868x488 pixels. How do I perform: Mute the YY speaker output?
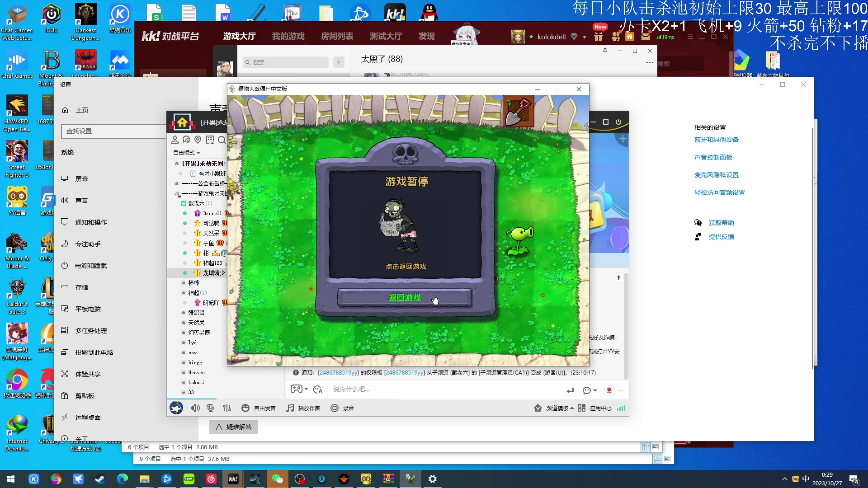click(195, 408)
